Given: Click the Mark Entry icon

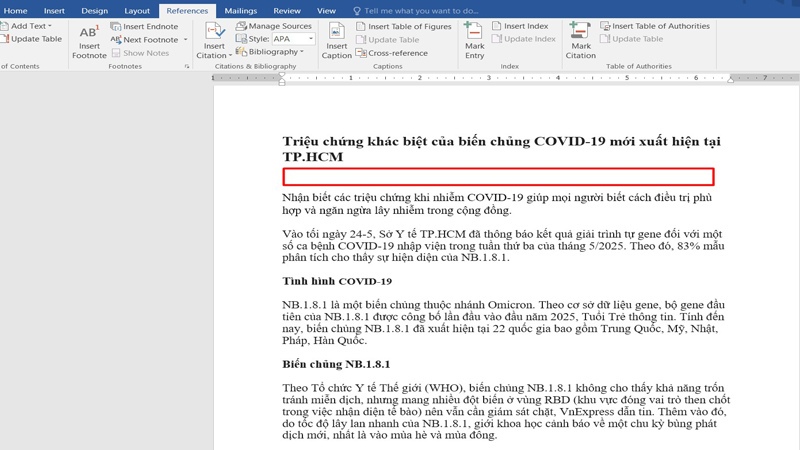Looking at the screenshot, I should [474, 38].
